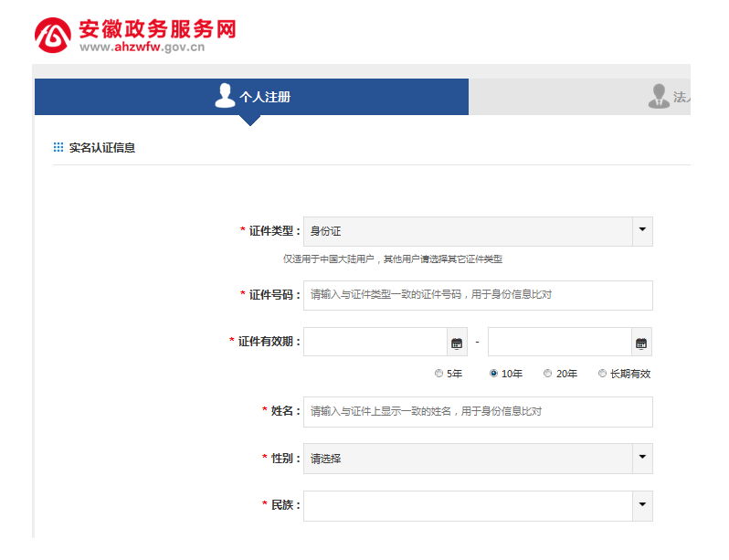
Task: Click the www.ahzwfw.gov.cn site address text
Action: 142,48
